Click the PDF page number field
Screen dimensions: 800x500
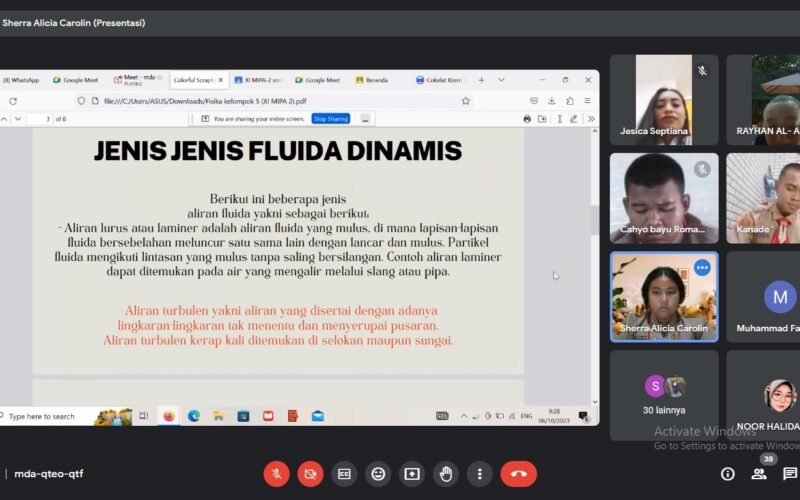pos(40,119)
